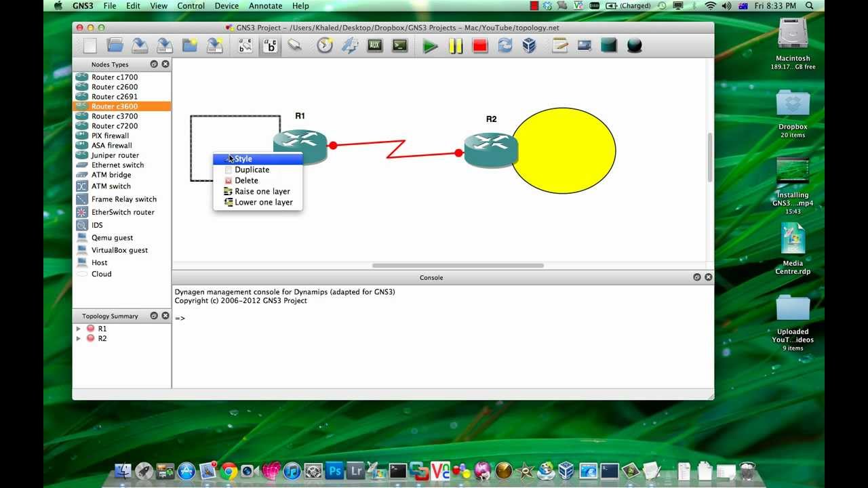Open the File menu
868x488 pixels.
[x=110, y=5]
